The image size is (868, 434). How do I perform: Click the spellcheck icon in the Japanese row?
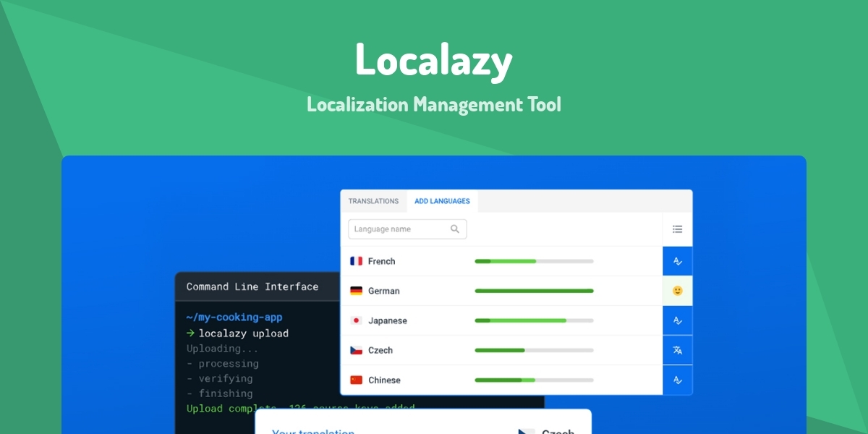[678, 320]
